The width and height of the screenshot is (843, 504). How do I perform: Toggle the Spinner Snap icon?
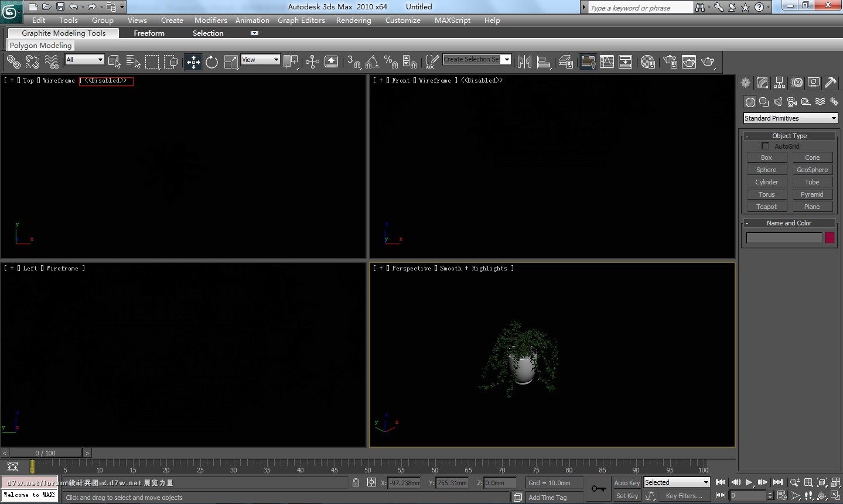(x=409, y=61)
